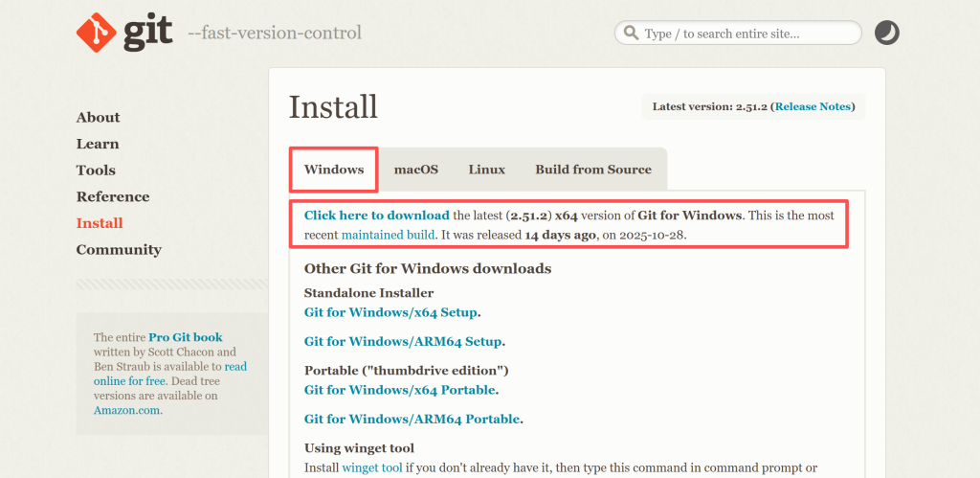Viewport: 980px width, 478px height.
Task: Open the About sidebar page
Action: 98,118
